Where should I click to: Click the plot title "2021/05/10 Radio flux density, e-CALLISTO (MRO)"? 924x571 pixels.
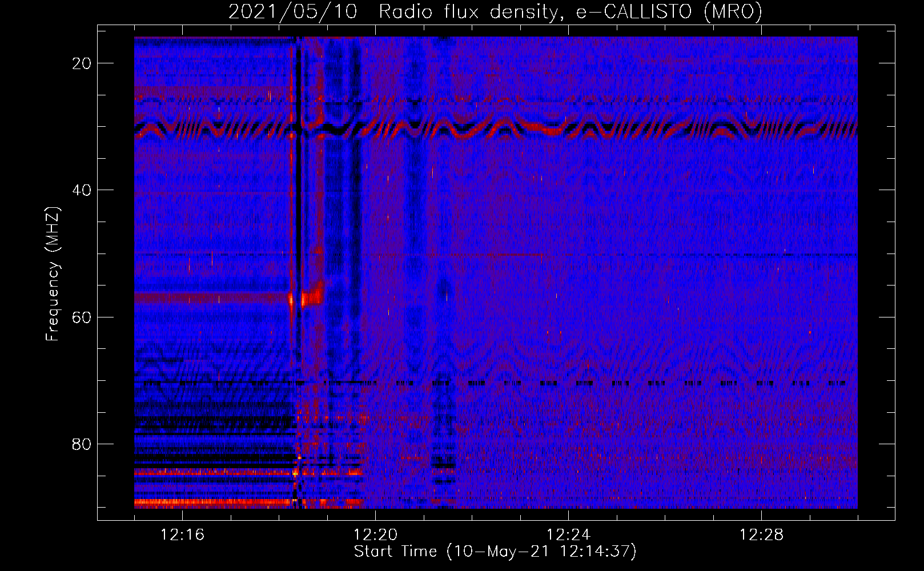point(495,11)
